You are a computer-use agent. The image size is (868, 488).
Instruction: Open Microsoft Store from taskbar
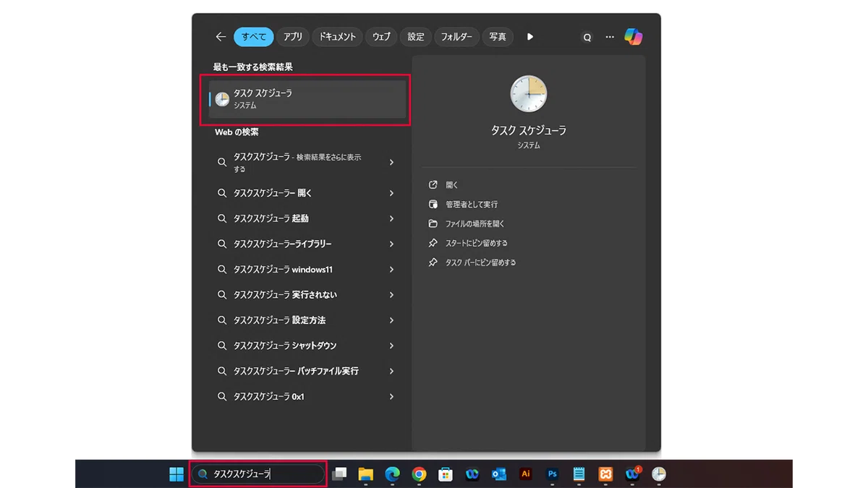click(x=446, y=474)
